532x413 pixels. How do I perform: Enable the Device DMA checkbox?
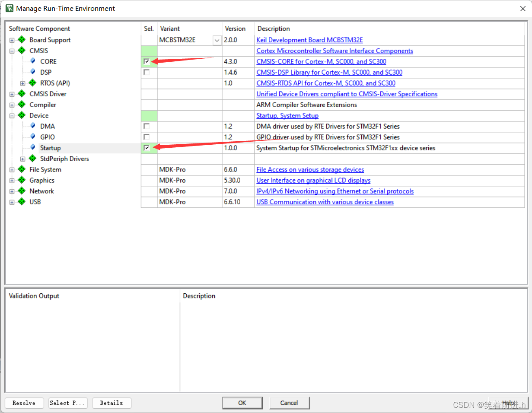147,126
